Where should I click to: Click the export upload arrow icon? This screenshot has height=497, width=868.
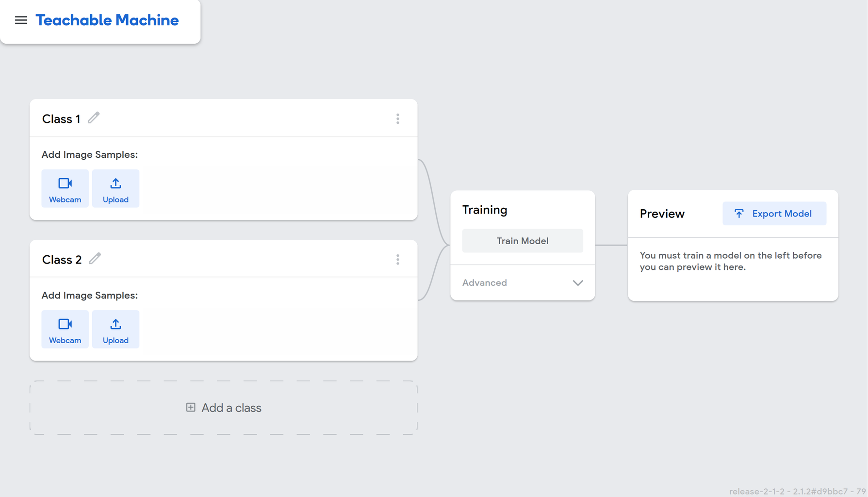tap(739, 213)
